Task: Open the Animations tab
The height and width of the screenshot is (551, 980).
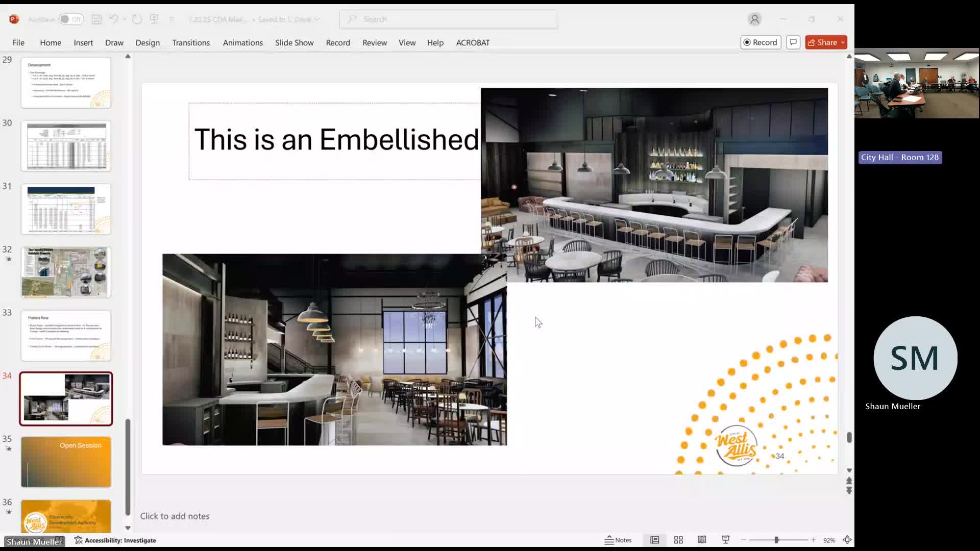Action: [242, 43]
